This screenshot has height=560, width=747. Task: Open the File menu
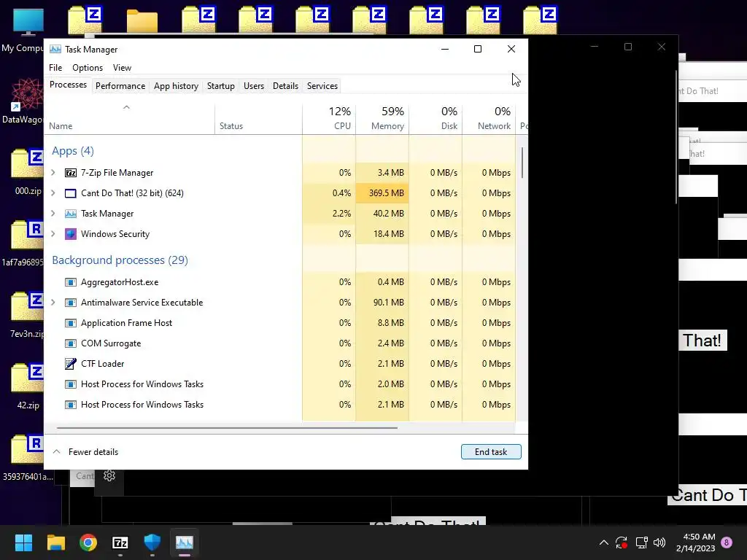55,68
